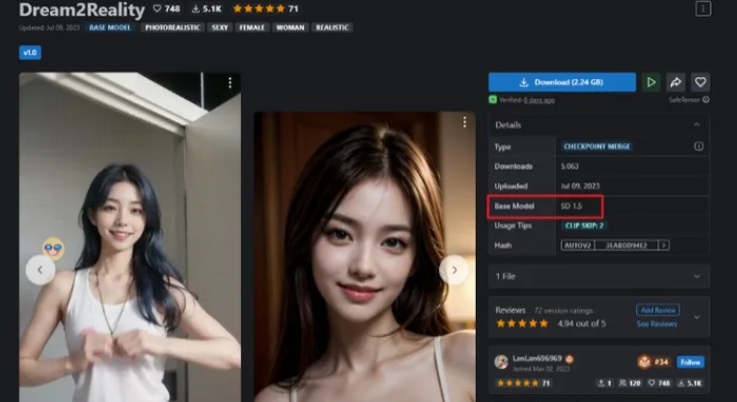Expand the Reviews section chevron
The height and width of the screenshot is (402, 737).
(696, 317)
